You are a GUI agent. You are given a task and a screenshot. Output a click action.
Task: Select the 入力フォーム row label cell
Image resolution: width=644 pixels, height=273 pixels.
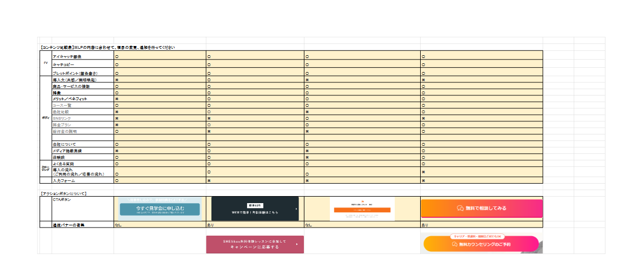tap(82, 180)
